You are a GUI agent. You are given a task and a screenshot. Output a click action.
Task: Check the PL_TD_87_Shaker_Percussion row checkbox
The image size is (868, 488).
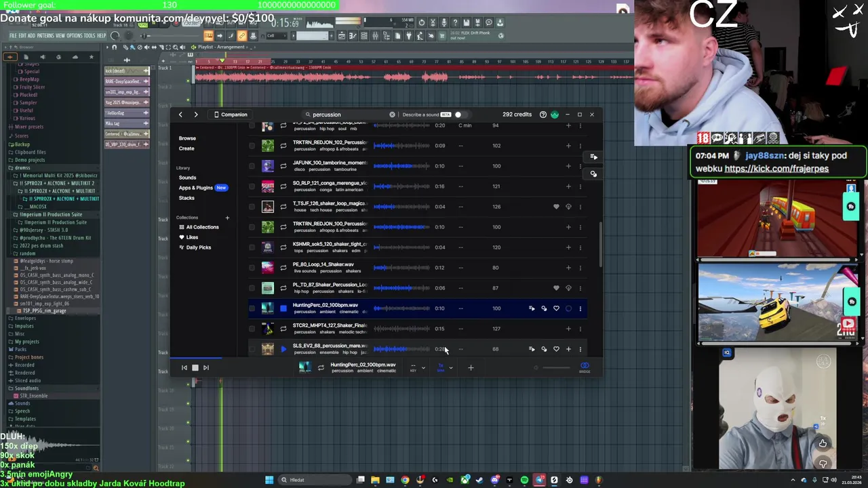(x=252, y=288)
